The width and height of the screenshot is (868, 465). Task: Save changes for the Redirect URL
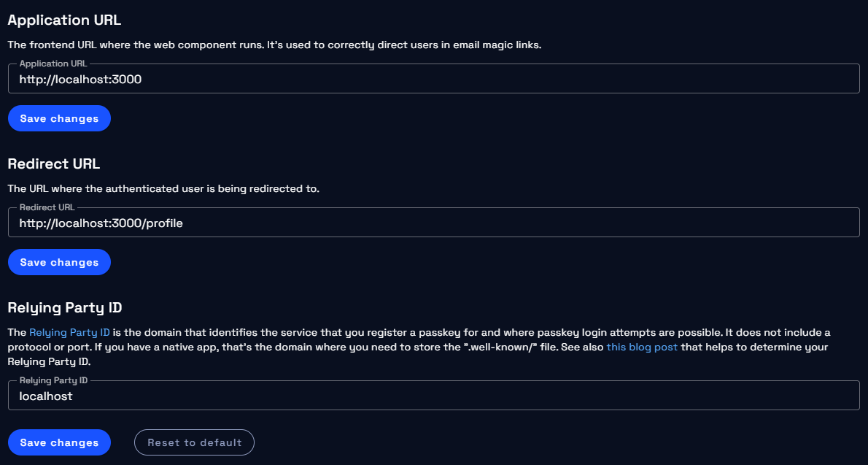(x=59, y=262)
